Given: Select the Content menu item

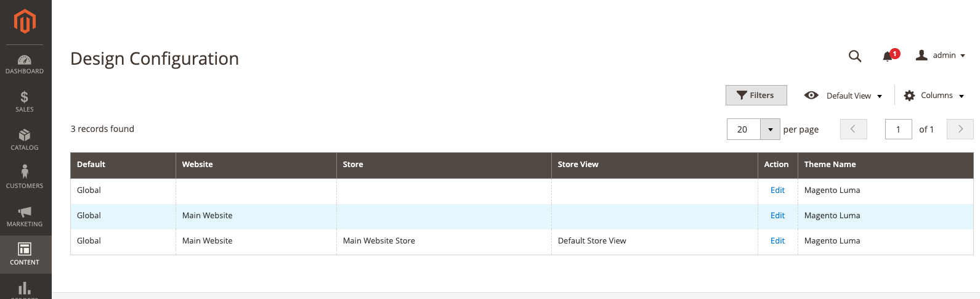Looking at the screenshot, I should click(25, 253).
